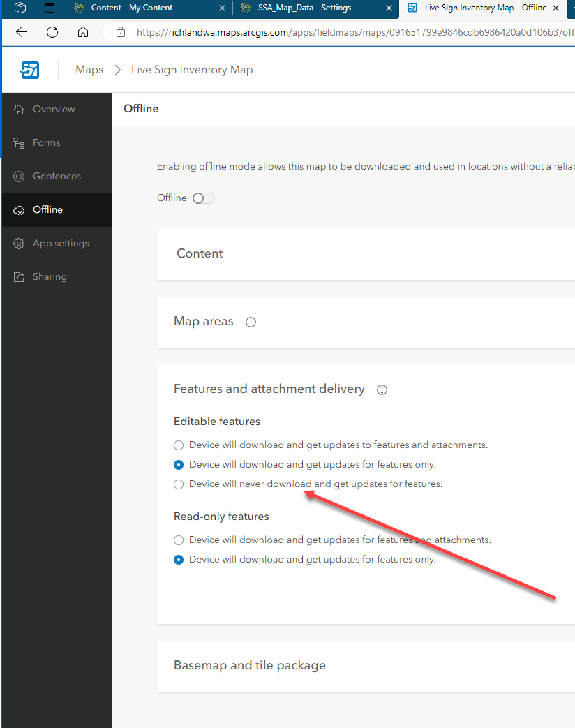Select read-only features download with attachments option
The height and width of the screenshot is (728, 575).
tap(178, 540)
